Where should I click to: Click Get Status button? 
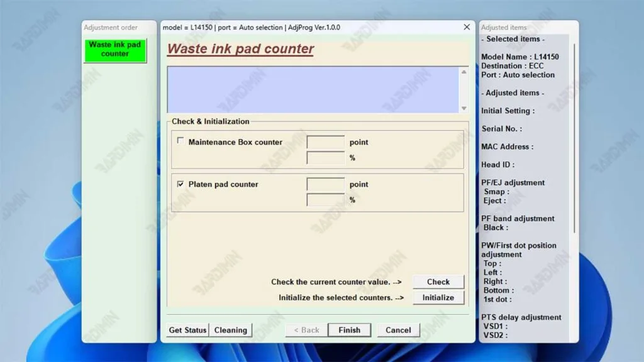pos(187,330)
